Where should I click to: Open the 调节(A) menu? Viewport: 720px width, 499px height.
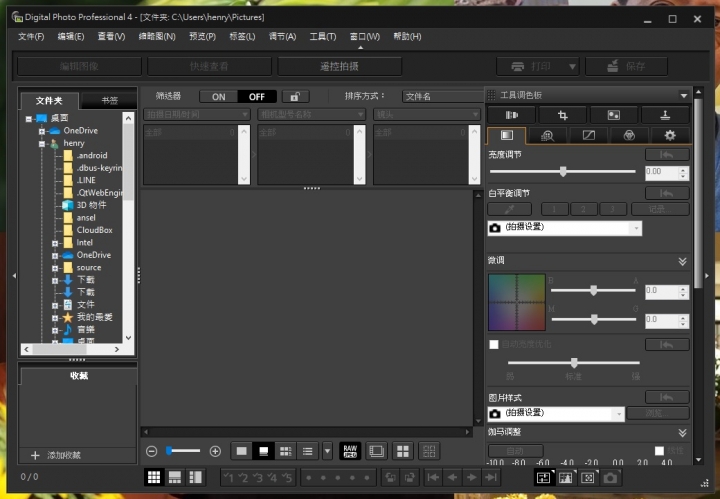282,37
